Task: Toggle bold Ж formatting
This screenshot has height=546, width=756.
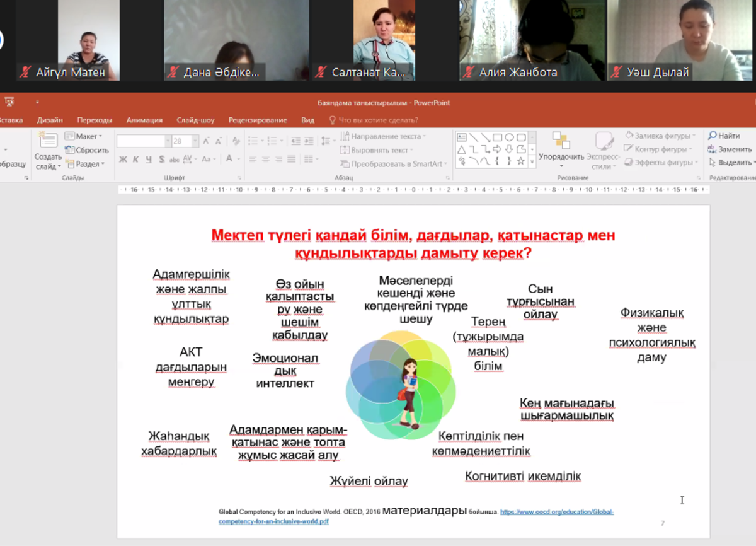Action: 123,160
